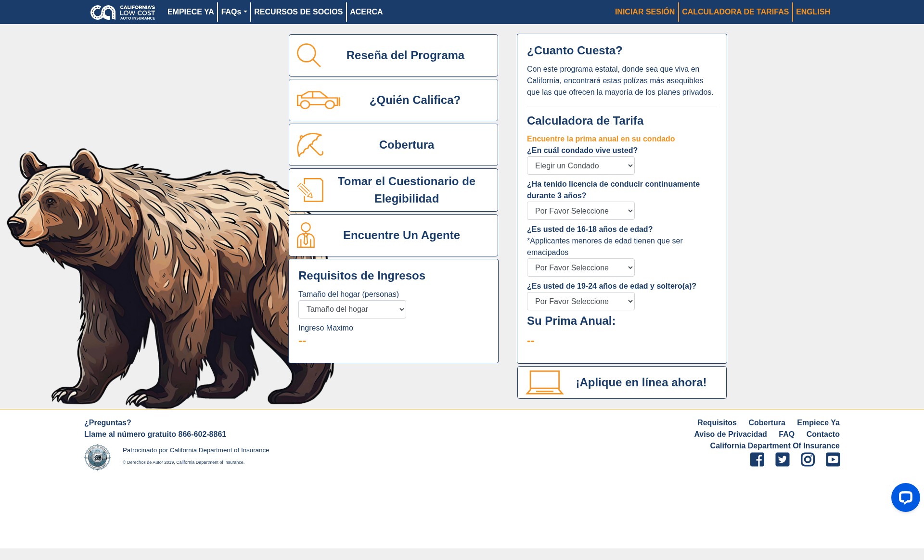Open the Encuentre Un Agente card
The width and height of the screenshot is (924, 560).
(x=393, y=235)
